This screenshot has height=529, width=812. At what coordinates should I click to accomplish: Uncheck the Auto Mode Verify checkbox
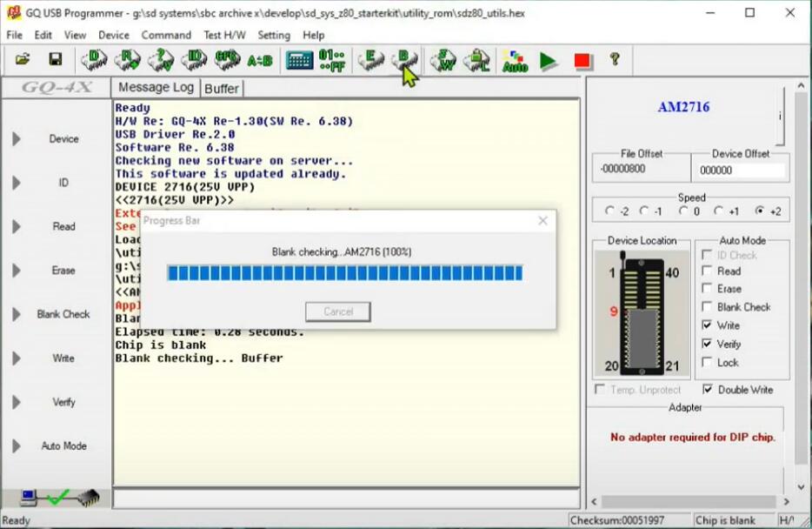[x=707, y=344]
